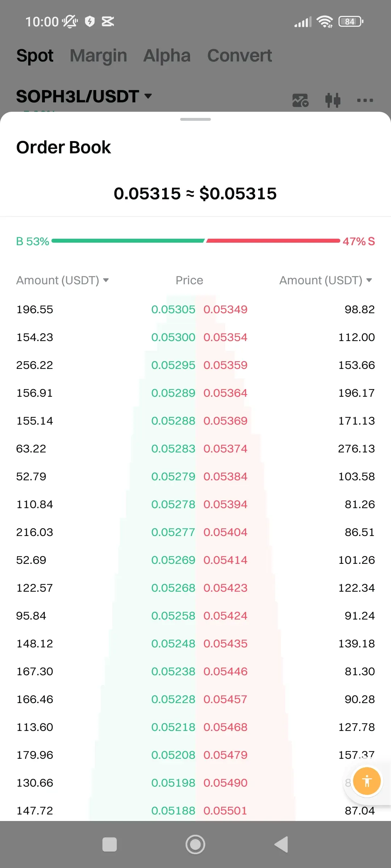Tap the Android back navigation triangle
This screenshot has height=868, width=391.
pyautogui.click(x=281, y=844)
